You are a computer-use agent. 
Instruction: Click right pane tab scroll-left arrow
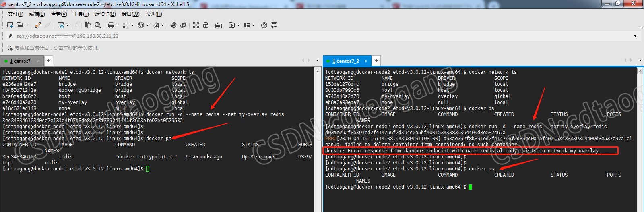[625, 60]
